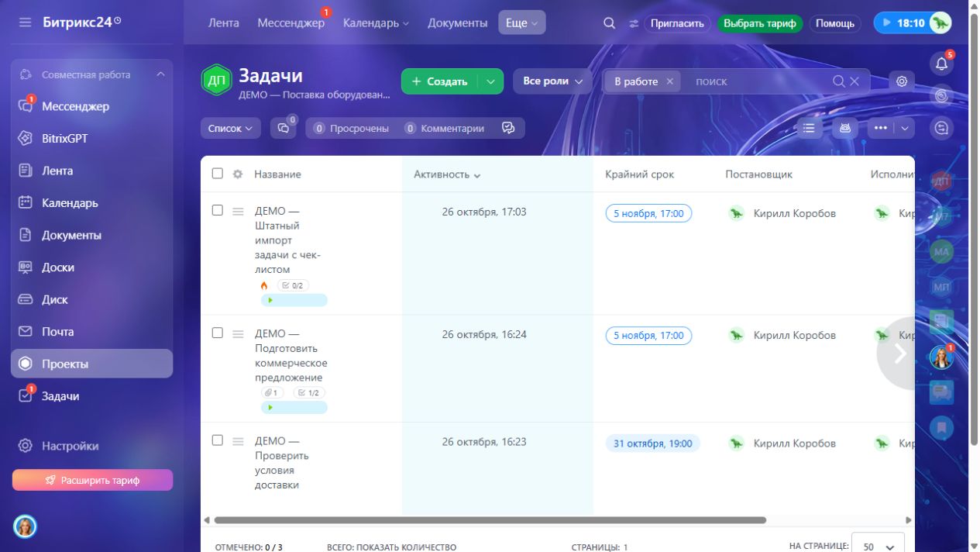Tick the select-all tasks checkbox
This screenshot has height=552, width=980.
[218, 174]
